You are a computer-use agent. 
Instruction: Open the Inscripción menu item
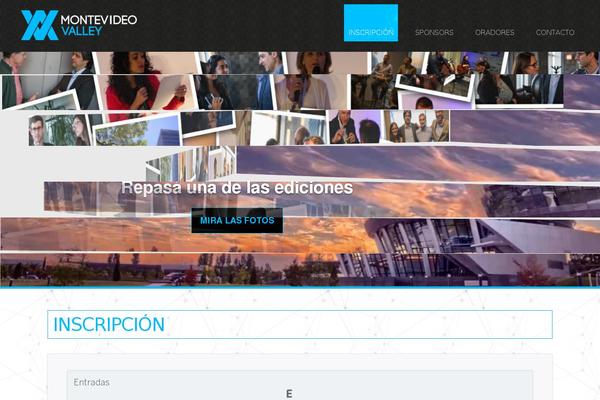tap(371, 23)
